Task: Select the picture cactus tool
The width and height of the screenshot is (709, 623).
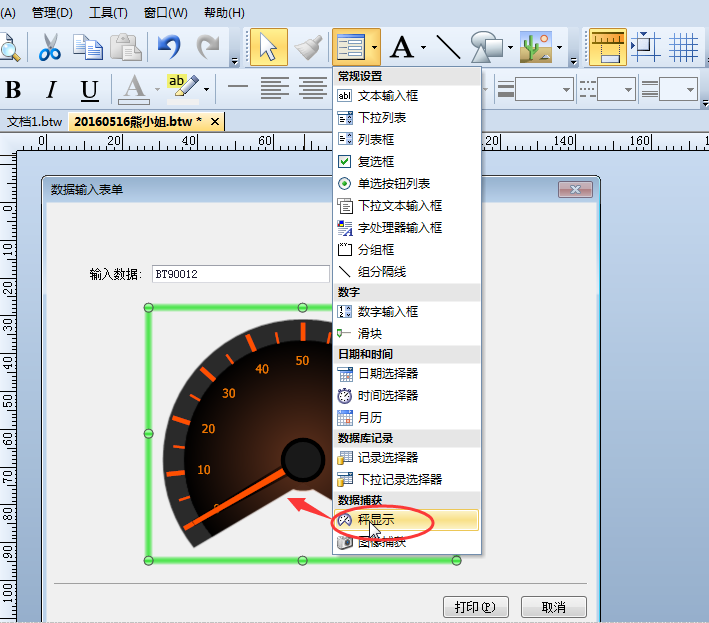Action: (536, 47)
